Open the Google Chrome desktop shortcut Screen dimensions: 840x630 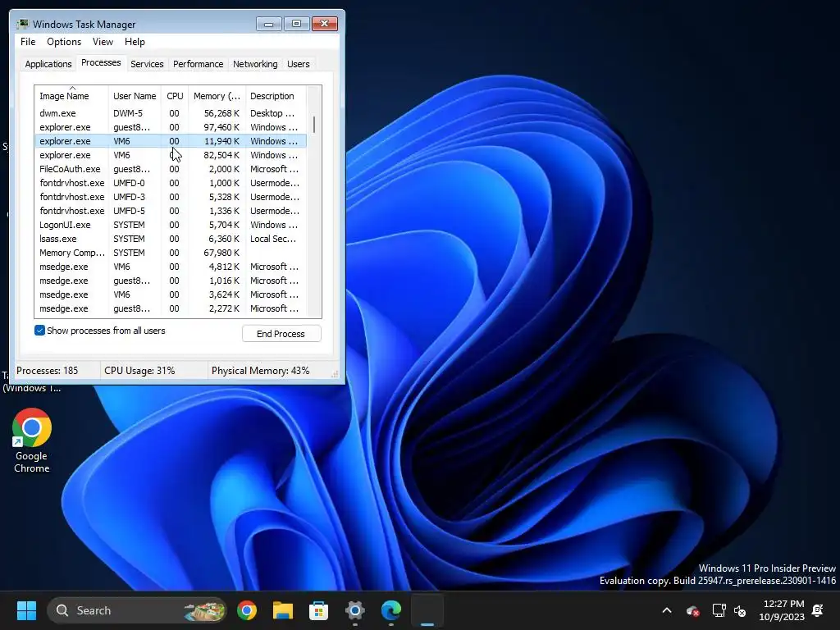(32, 441)
